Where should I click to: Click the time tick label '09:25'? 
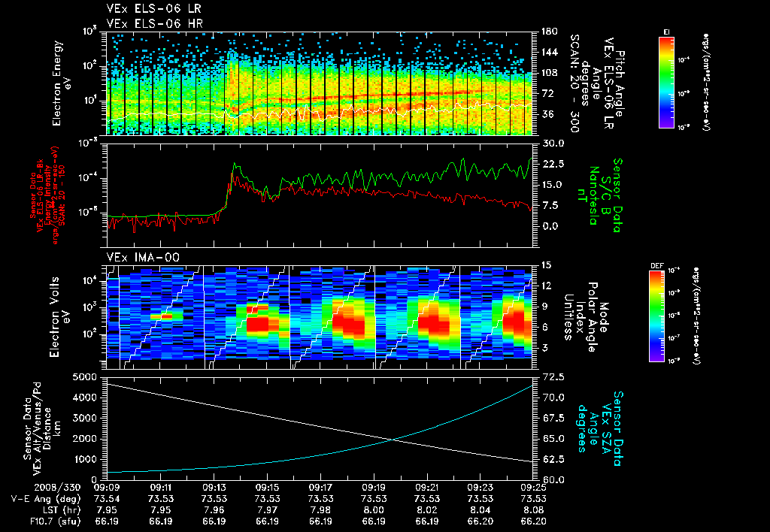click(x=534, y=488)
